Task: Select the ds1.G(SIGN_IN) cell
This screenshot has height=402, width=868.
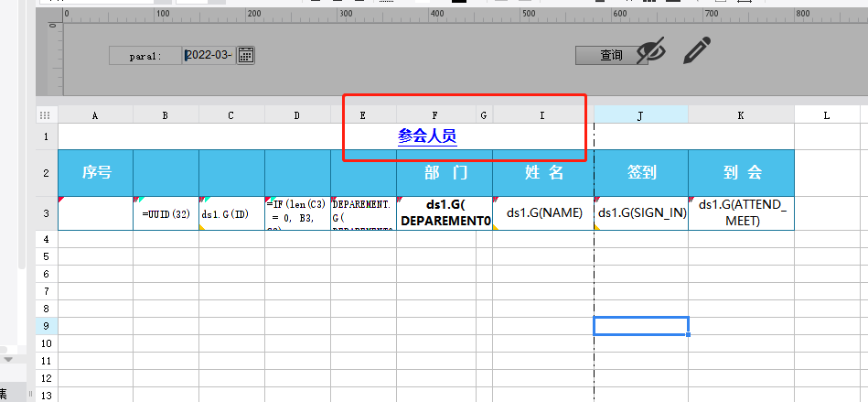Action: (x=641, y=213)
